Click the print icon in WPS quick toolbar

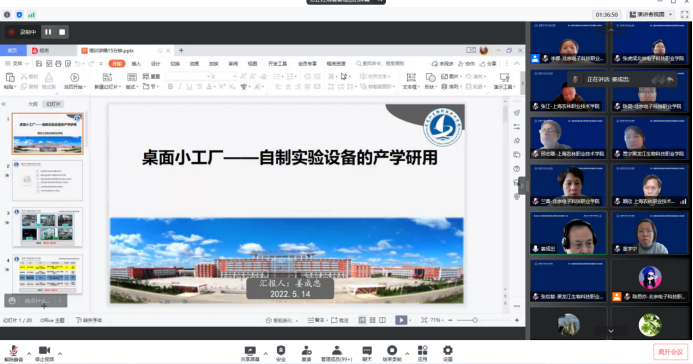pos(58,64)
